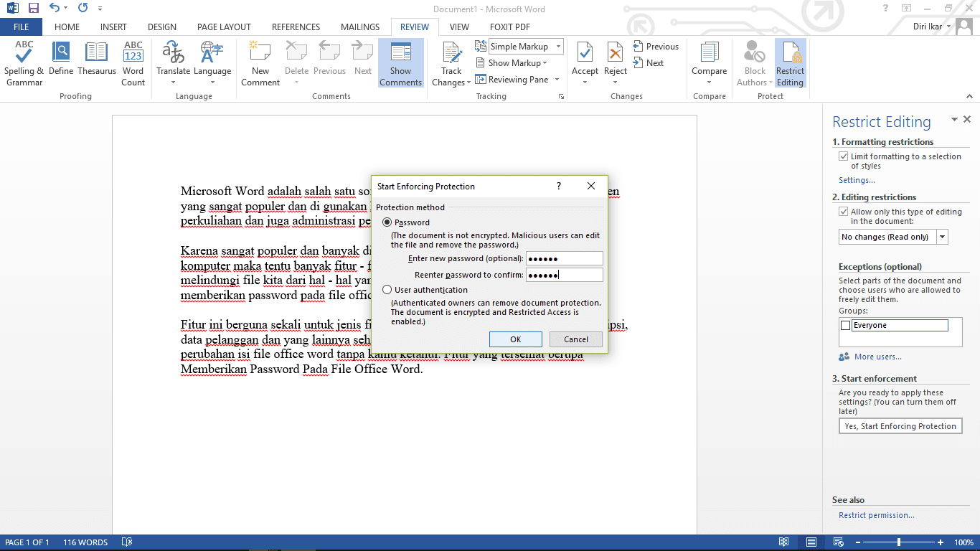The width and height of the screenshot is (980, 551).
Task: Insert a New Comment
Action: 260,63
